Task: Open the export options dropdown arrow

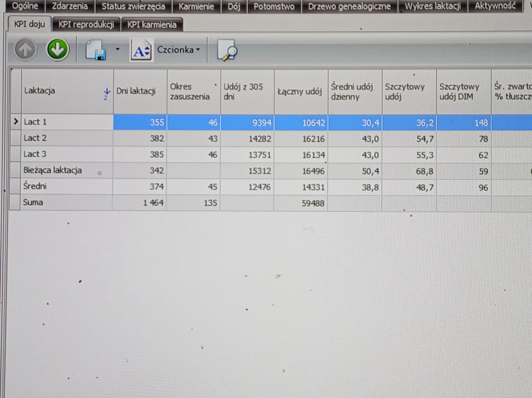Action: [118, 49]
